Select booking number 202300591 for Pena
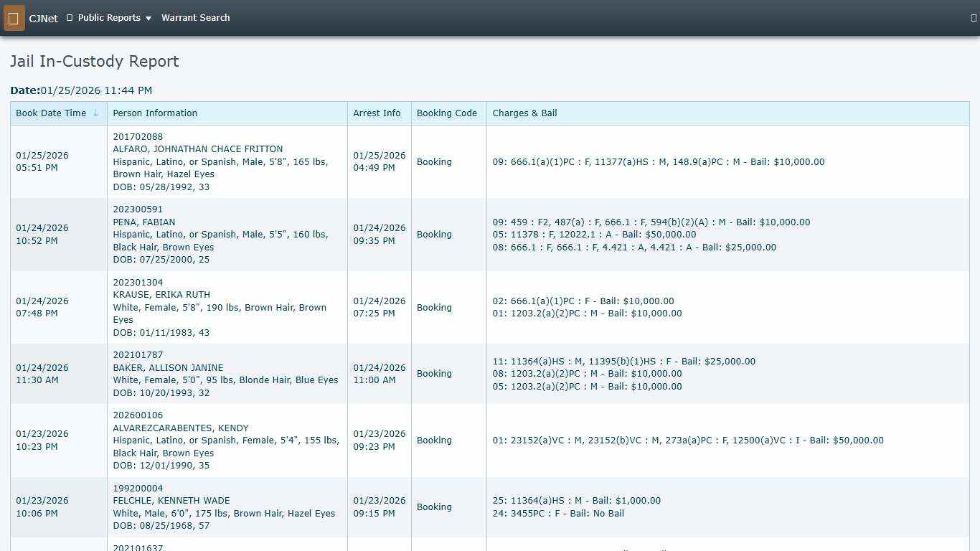The height and width of the screenshot is (551, 980). pos(138,209)
